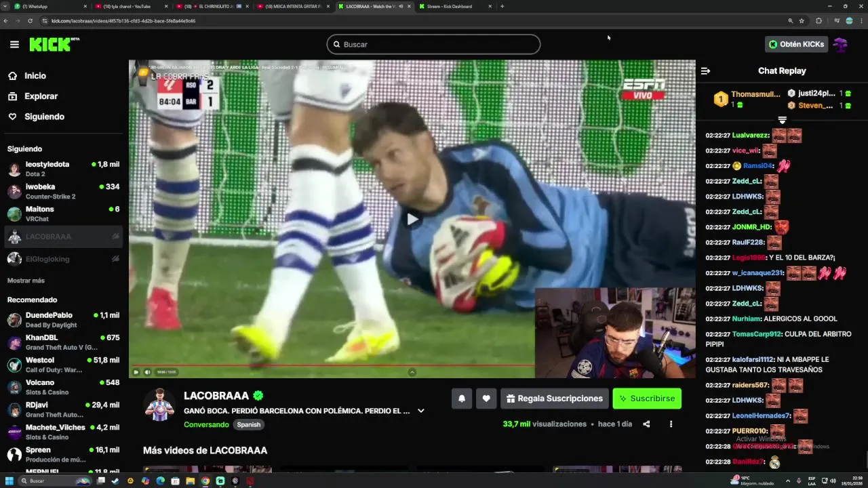Open the user profile avatar menu
The width and height of the screenshot is (868, 488).
pos(841,45)
